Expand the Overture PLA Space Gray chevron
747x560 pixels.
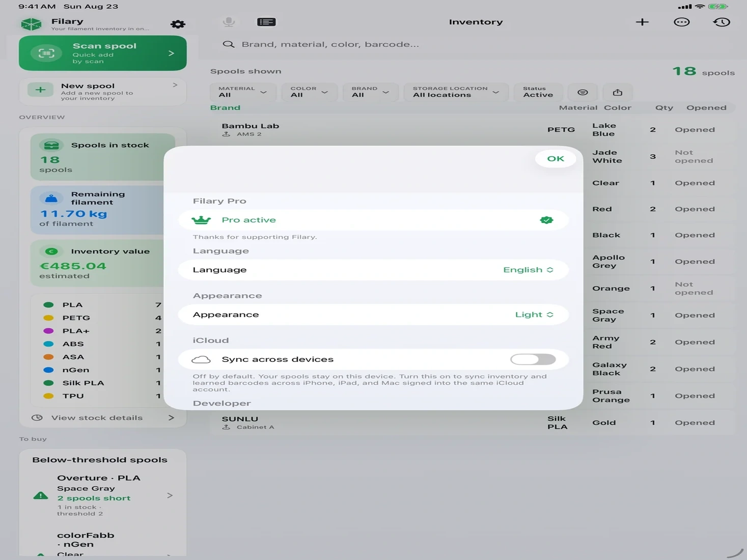tap(170, 495)
